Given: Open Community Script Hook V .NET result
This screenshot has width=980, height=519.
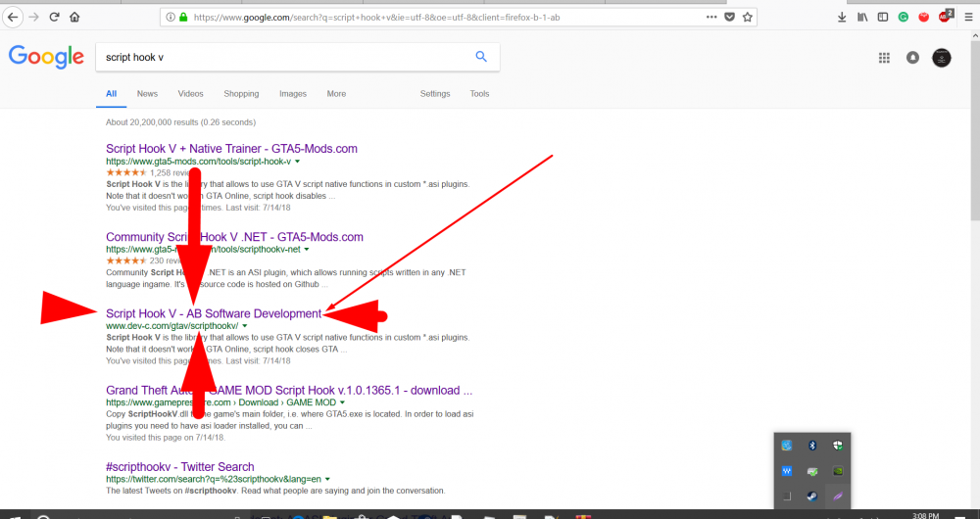Looking at the screenshot, I should click(x=234, y=237).
